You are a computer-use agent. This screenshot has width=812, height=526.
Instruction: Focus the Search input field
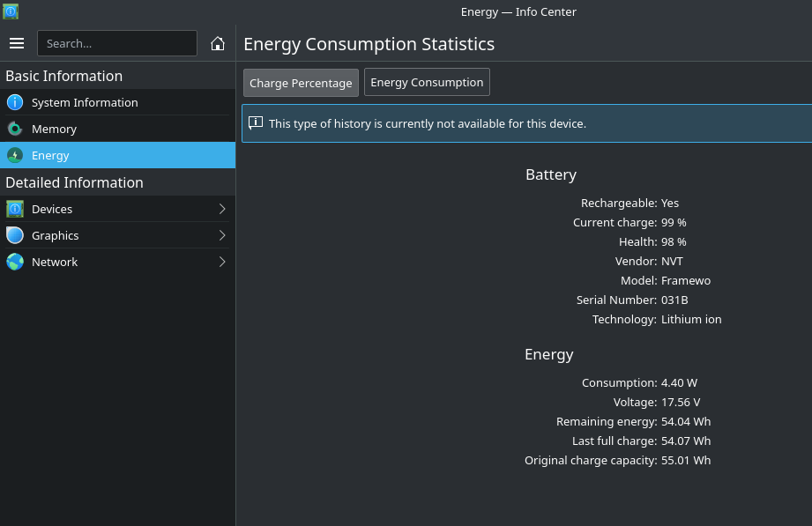(117, 43)
